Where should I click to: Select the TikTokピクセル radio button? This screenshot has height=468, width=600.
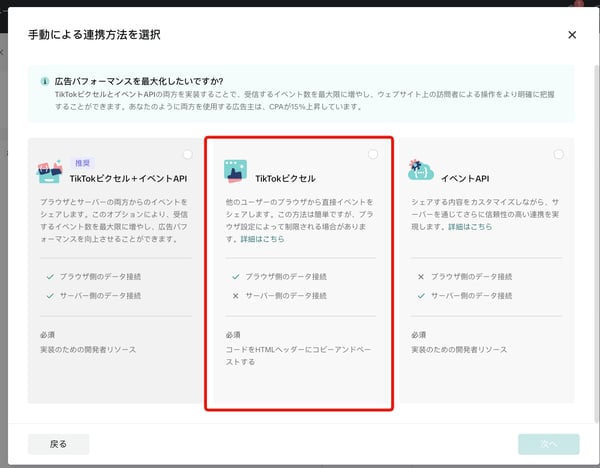(373, 154)
